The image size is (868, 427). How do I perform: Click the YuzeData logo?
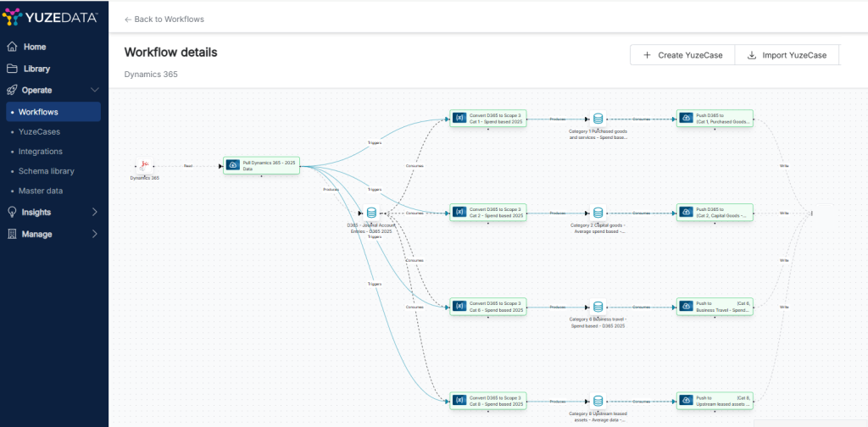click(x=50, y=16)
